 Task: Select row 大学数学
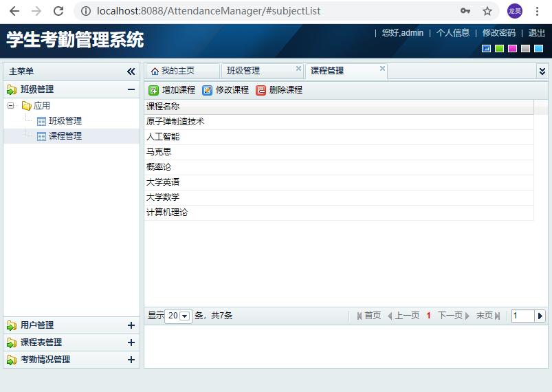click(339, 197)
